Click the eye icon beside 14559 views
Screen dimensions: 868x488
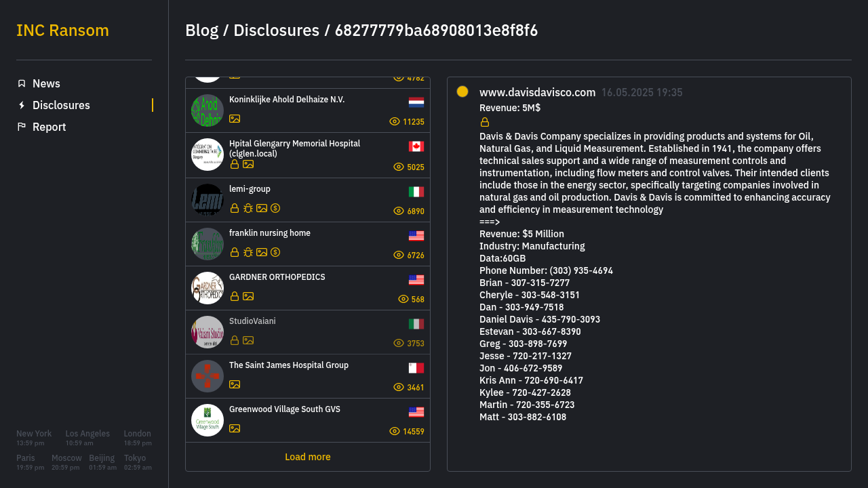(395, 431)
